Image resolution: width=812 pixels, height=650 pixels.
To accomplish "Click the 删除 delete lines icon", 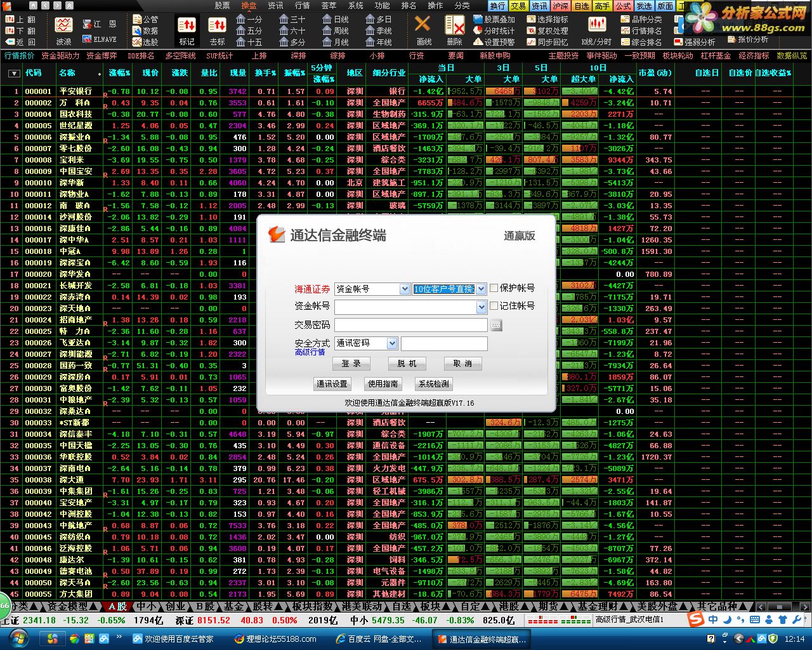I will pyautogui.click(x=454, y=30).
